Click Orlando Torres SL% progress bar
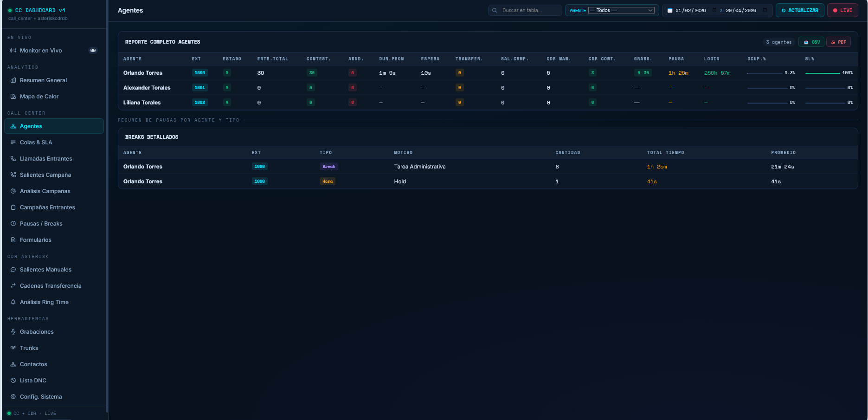This screenshot has height=420, width=868. 823,73
